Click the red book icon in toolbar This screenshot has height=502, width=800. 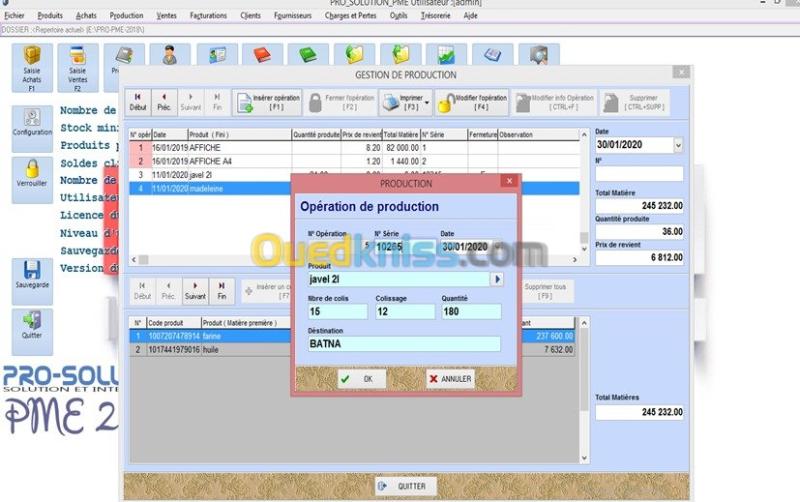pos(262,55)
